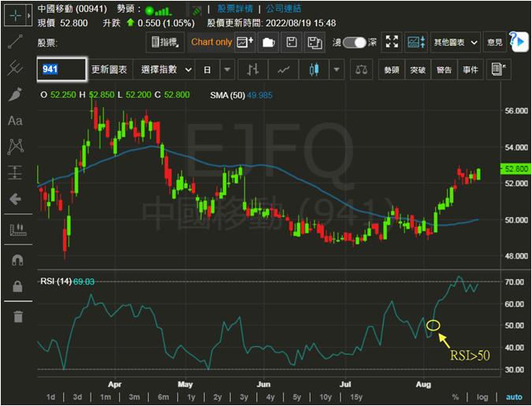Click the compare scales balance icon
Screen dimensions: 532x406
[x=361, y=69]
